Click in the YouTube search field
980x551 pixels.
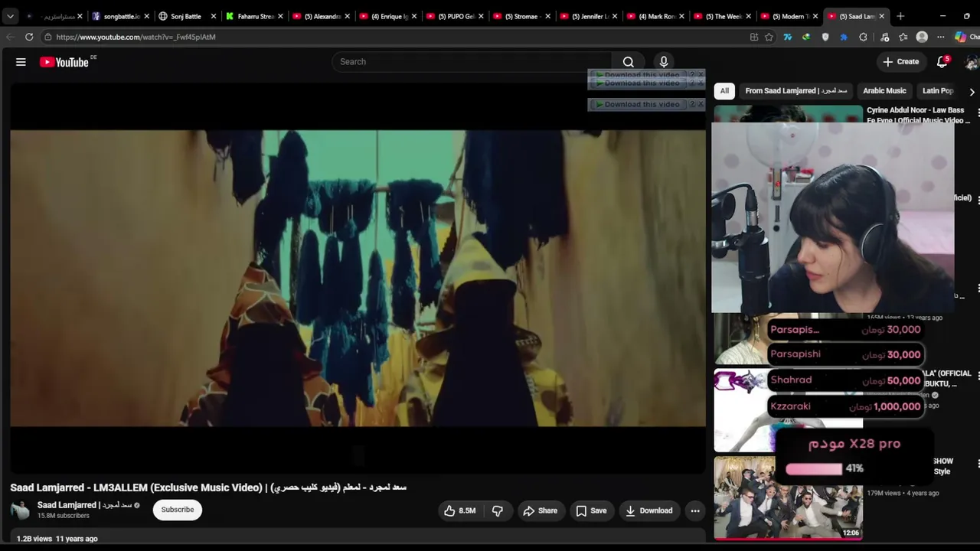(x=472, y=62)
